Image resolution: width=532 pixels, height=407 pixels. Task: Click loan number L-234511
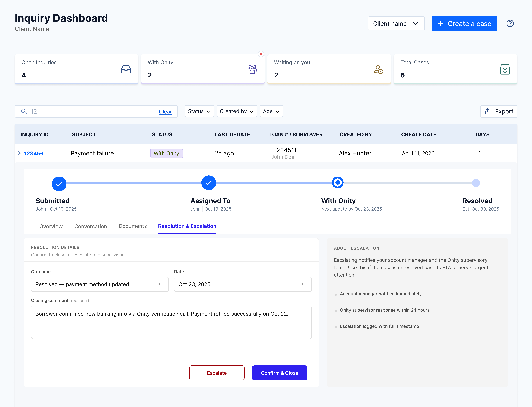284,150
